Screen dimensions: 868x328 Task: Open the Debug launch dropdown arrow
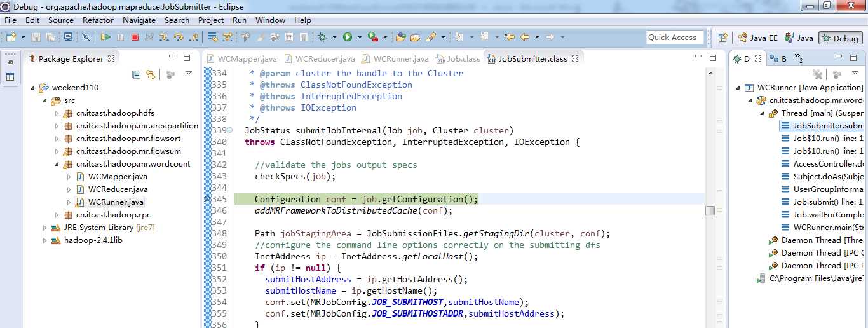pyautogui.click(x=334, y=37)
